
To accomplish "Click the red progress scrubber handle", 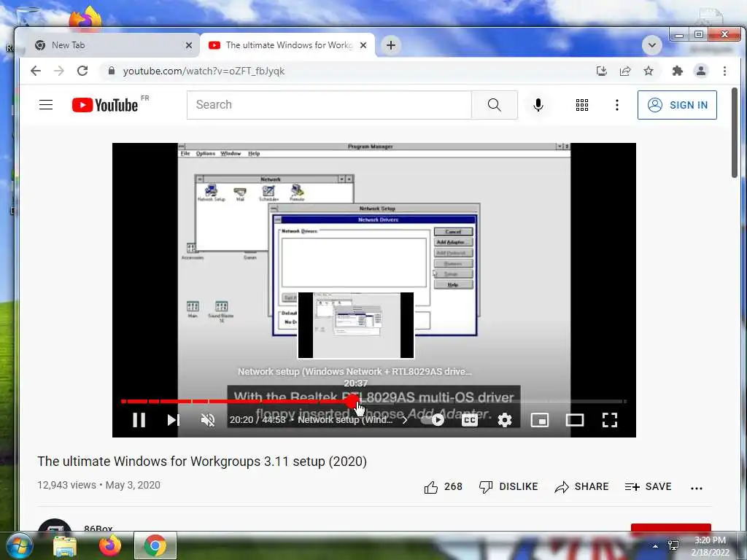I will pyautogui.click(x=352, y=402).
